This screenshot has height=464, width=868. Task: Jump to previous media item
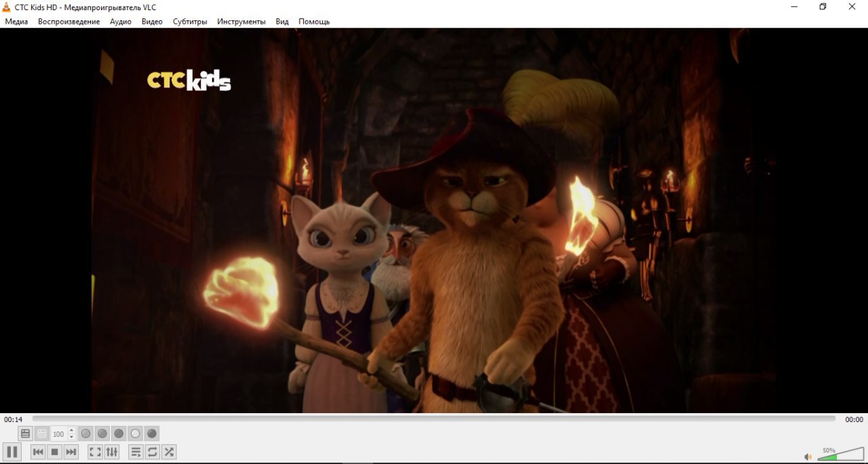tap(39, 452)
